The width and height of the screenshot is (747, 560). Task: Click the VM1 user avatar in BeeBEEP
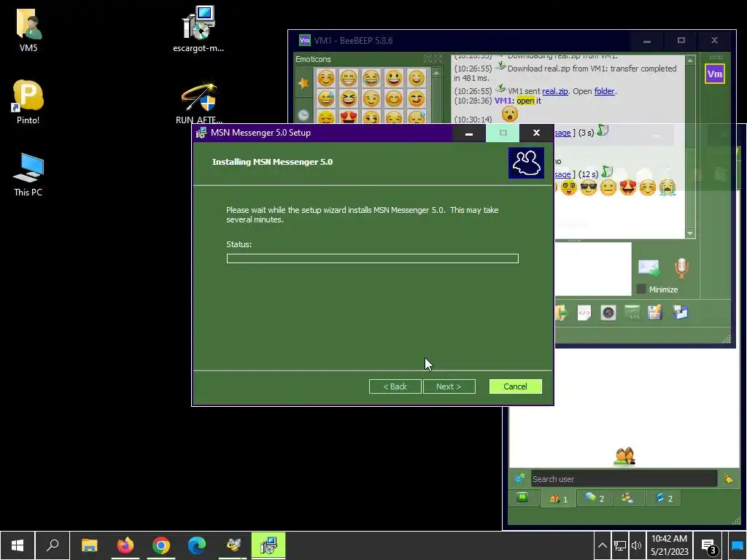715,74
